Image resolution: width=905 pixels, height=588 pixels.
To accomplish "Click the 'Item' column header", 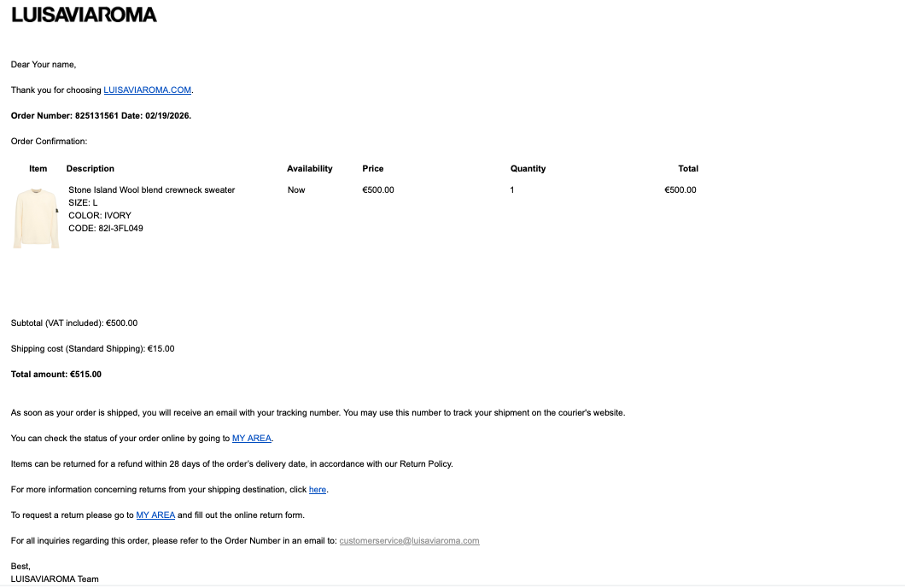I will click(38, 169).
